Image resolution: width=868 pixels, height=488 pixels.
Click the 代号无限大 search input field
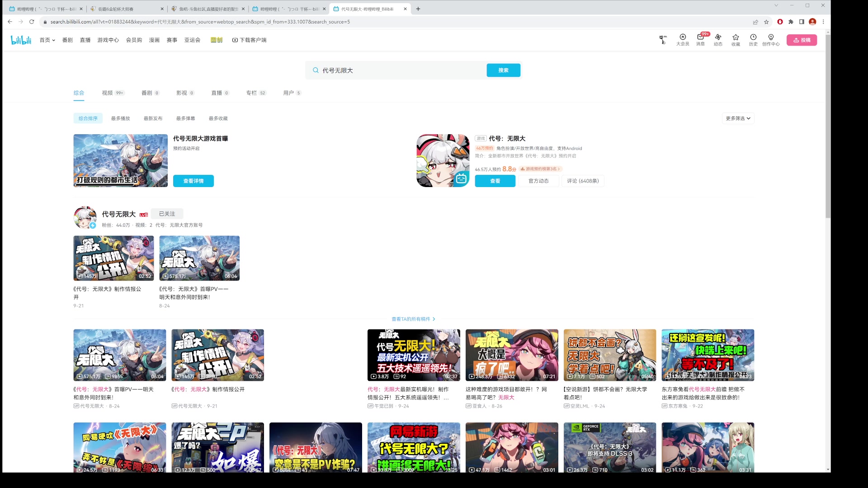[402, 70]
